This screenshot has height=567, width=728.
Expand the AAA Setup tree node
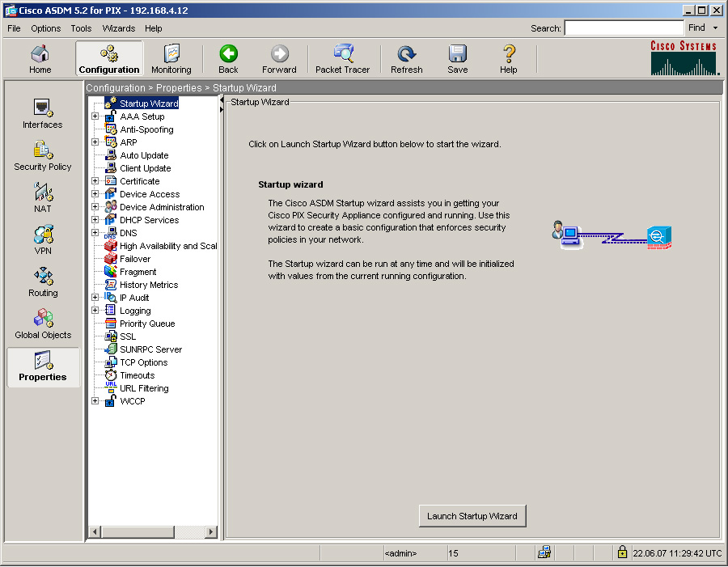(95, 116)
